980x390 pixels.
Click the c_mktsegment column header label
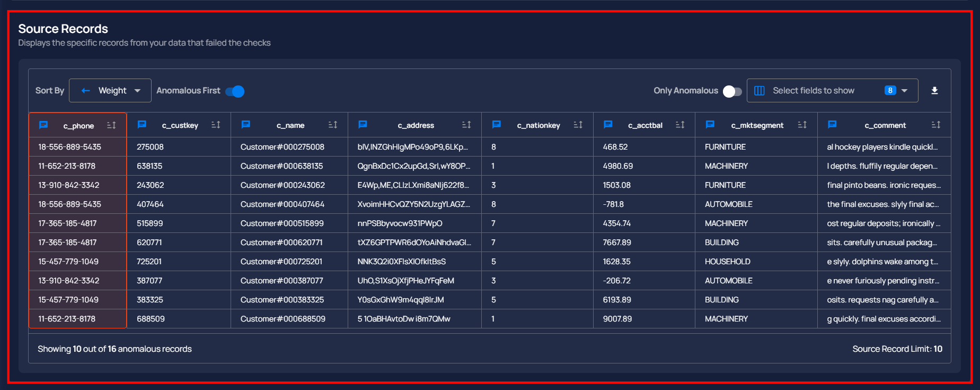coord(757,125)
